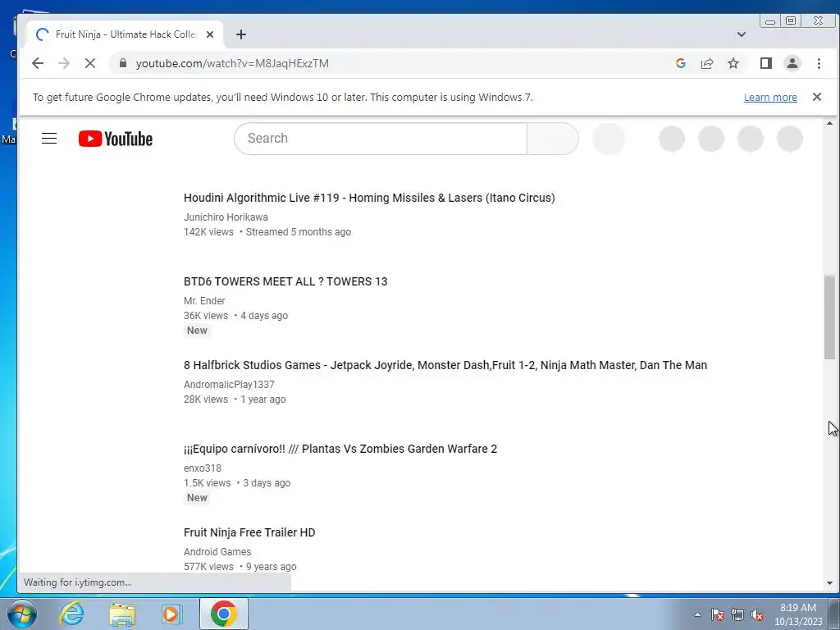Select the Fruit Ninja Ultimate Hack tab

125,34
